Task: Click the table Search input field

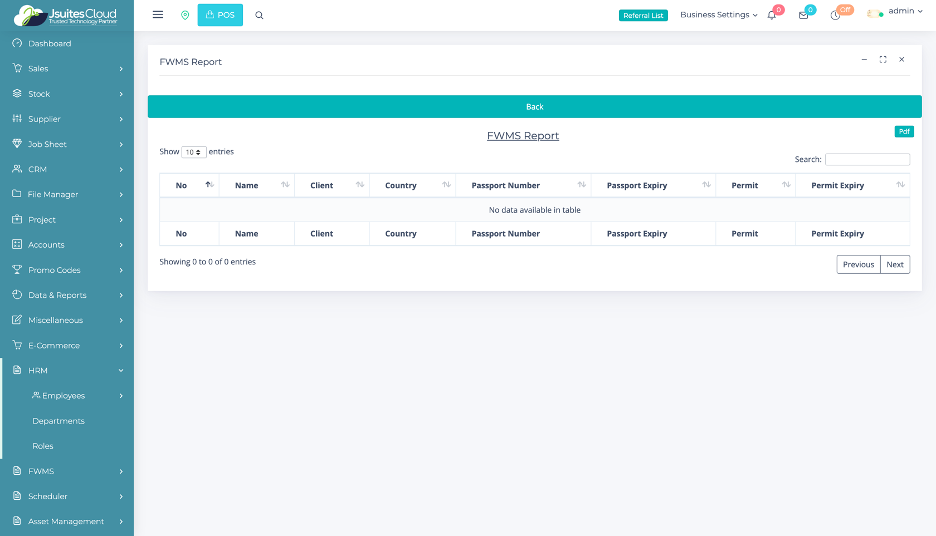Action: [867, 159]
